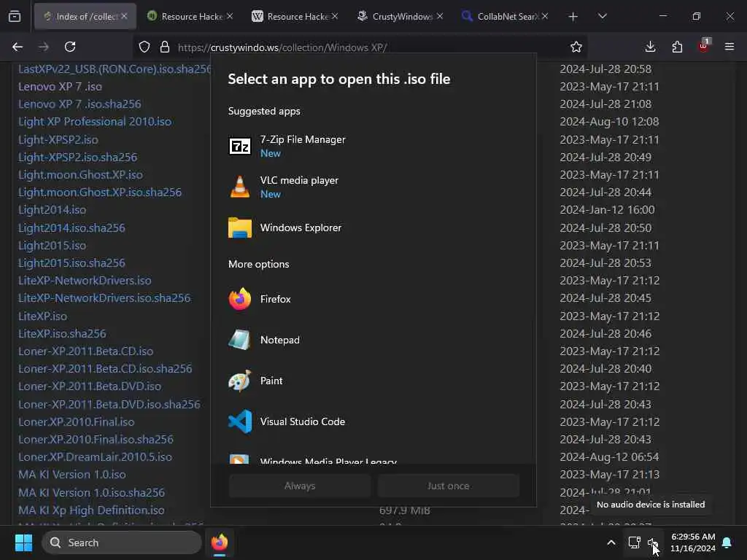Expand the list all tabs dropdown

pos(602,17)
